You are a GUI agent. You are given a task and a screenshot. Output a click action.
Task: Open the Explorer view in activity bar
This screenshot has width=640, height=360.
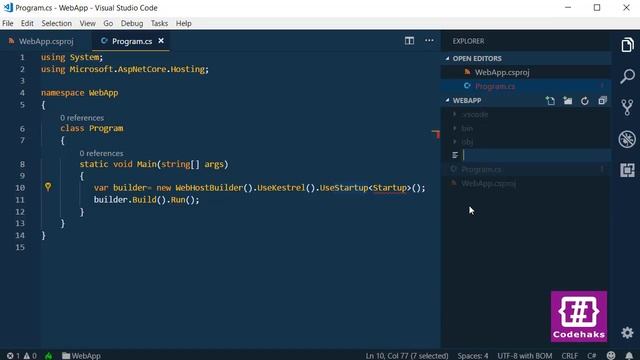(627, 45)
